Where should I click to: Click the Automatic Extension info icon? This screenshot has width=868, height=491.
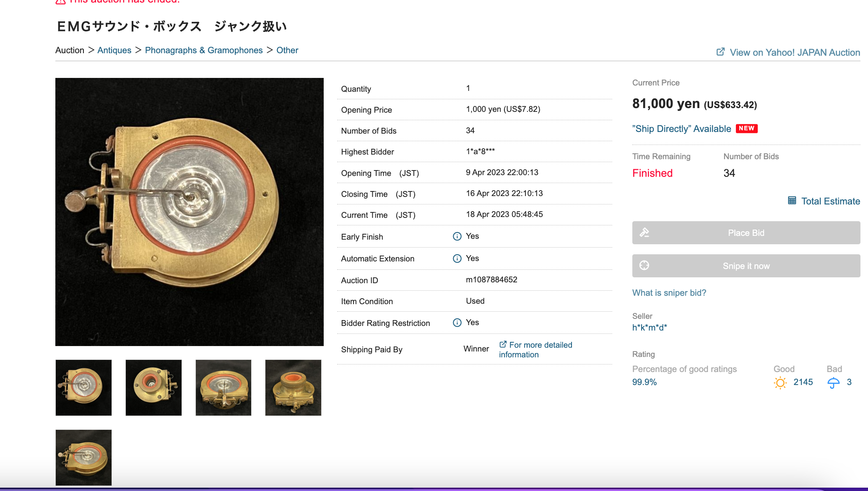coord(457,258)
